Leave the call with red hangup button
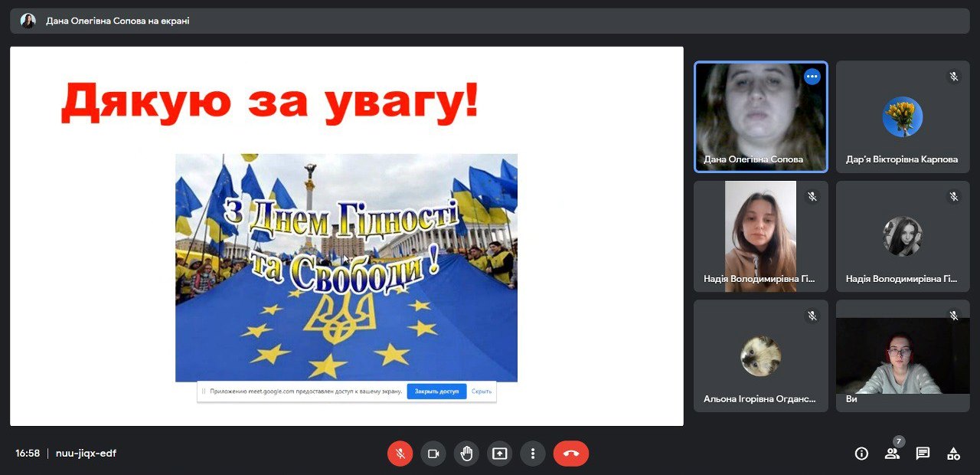This screenshot has width=980, height=475. point(571,454)
